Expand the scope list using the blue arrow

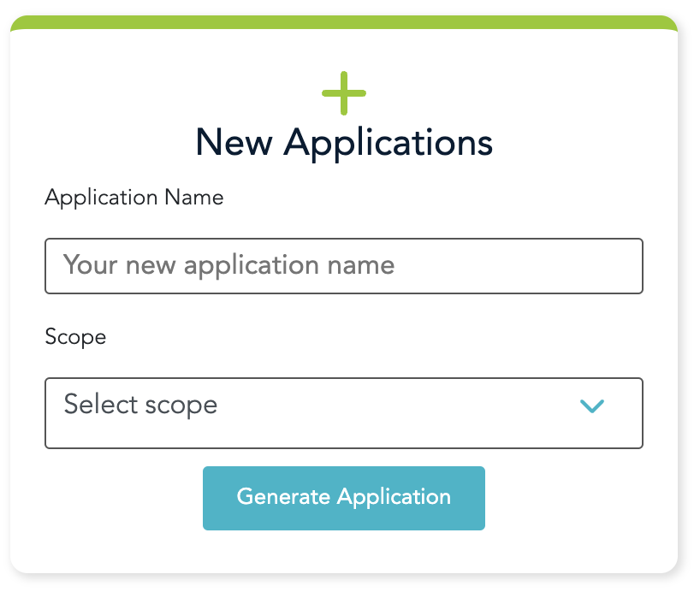(592, 406)
